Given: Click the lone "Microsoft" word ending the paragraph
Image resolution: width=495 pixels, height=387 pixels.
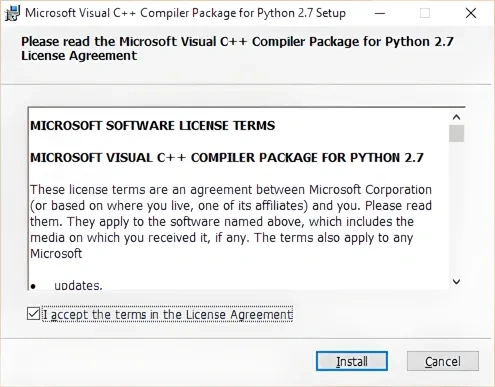Looking at the screenshot, I should click(x=56, y=254).
